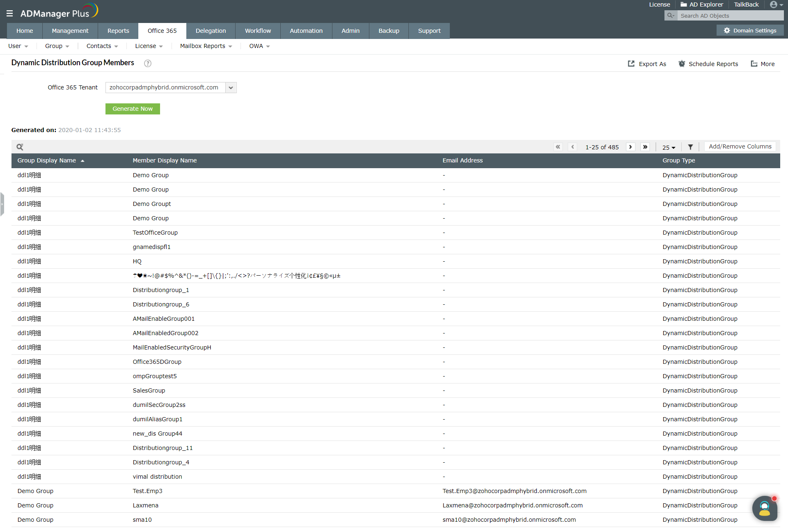This screenshot has width=788, height=532.
Task: Open the hamburger menu icon
Action: click(x=9, y=14)
